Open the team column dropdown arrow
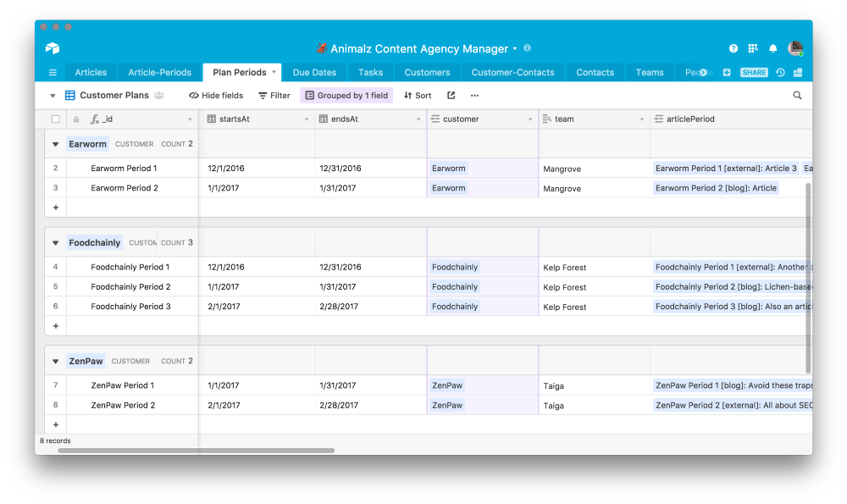Image resolution: width=847 pixels, height=504 pixels. pos(642,119)
